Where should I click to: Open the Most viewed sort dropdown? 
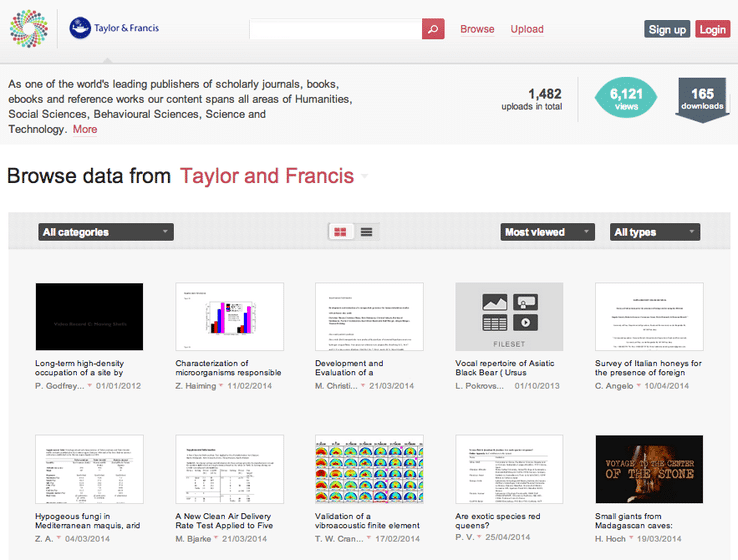tap(547, 232)
